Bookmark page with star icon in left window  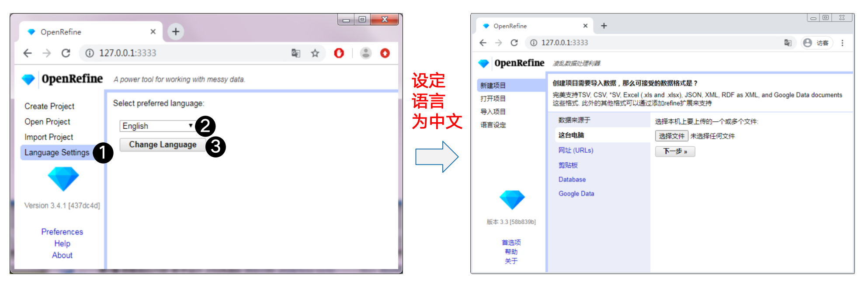[x=315, y=53]
